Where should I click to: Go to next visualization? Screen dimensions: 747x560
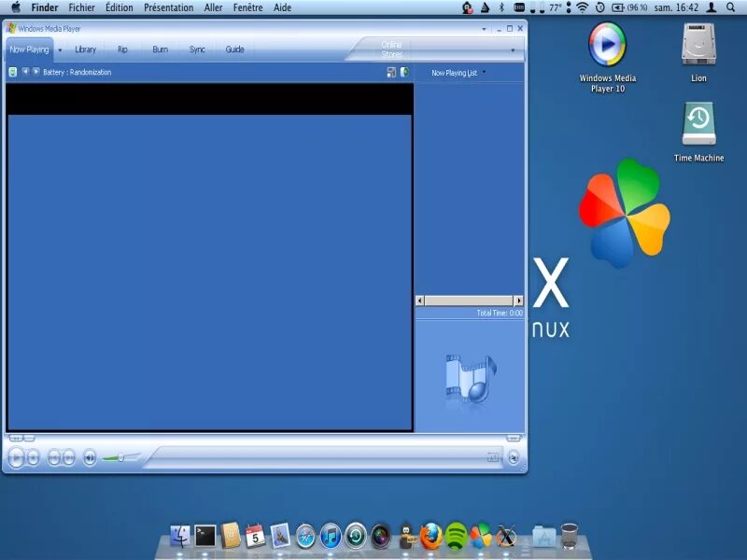coord(35,72)
